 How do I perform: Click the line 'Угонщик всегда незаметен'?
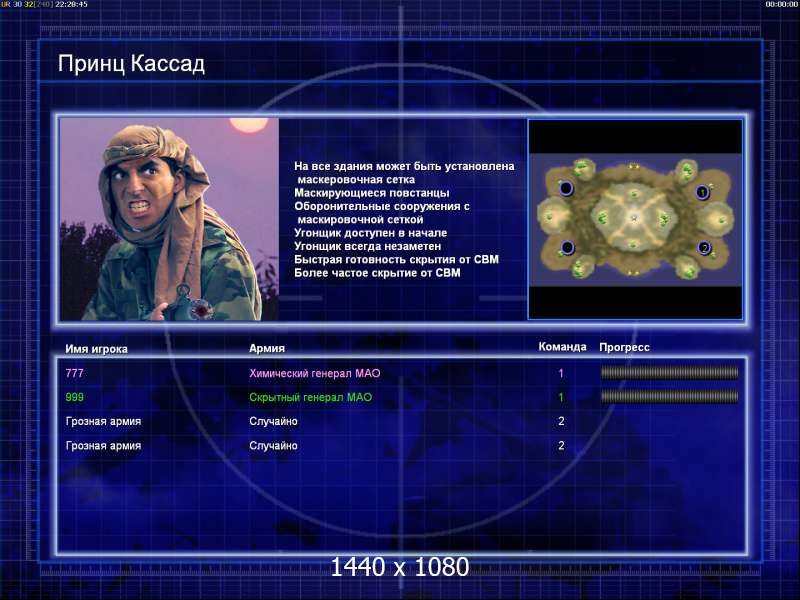click(367, 246)
